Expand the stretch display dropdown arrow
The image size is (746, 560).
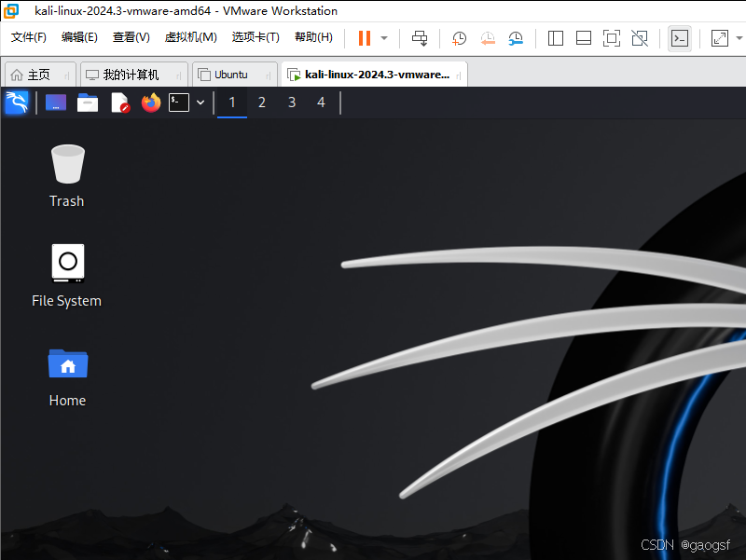[739, 38]
